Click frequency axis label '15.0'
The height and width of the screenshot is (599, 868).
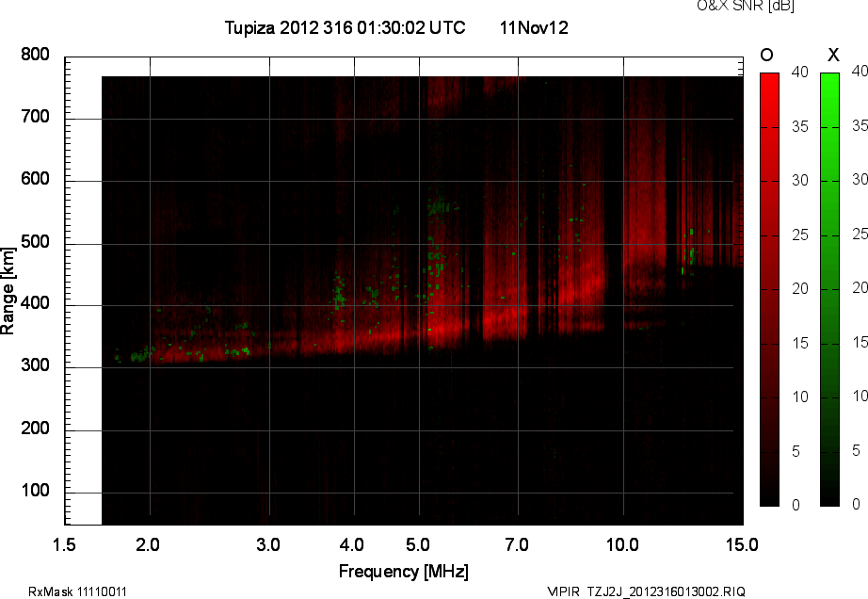pyautogui.click(x=742, y=544)
